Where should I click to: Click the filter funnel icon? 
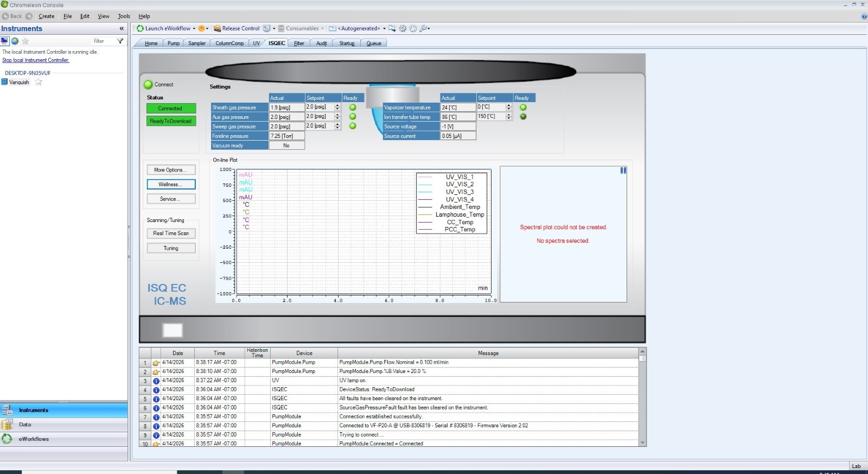tap(120, 41)
